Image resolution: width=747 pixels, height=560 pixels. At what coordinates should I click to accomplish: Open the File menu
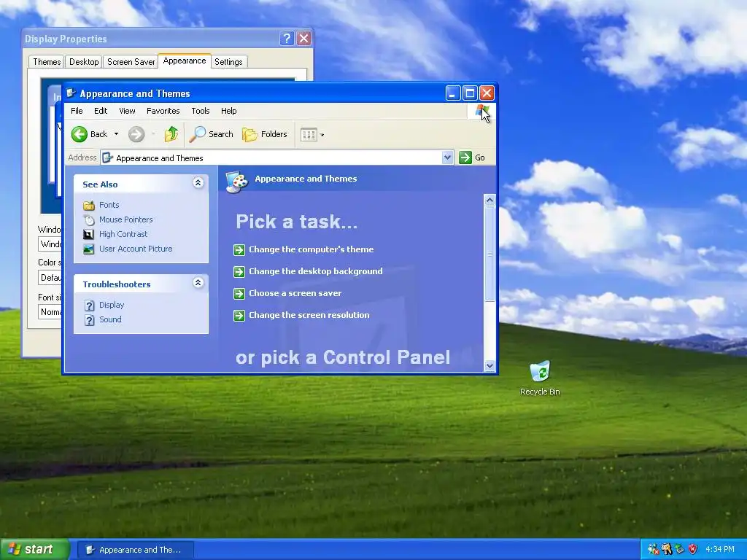coord(77,111)
